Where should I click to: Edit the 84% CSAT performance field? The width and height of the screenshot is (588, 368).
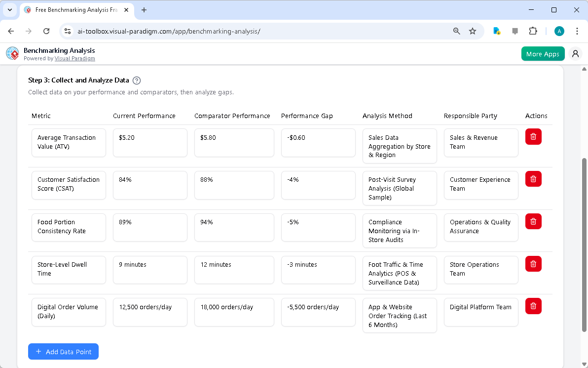pos(150,185)
